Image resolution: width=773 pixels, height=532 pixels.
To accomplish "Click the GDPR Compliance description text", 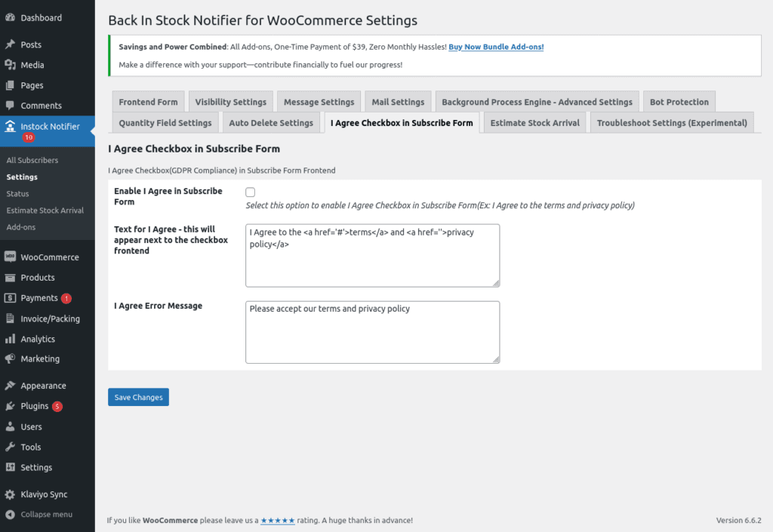I will [222, 171].
